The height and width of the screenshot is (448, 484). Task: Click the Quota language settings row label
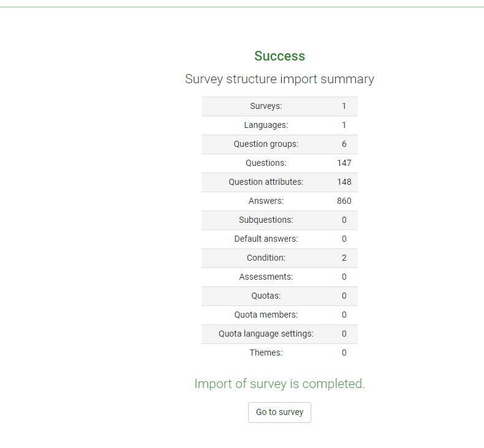pos(266,334)
